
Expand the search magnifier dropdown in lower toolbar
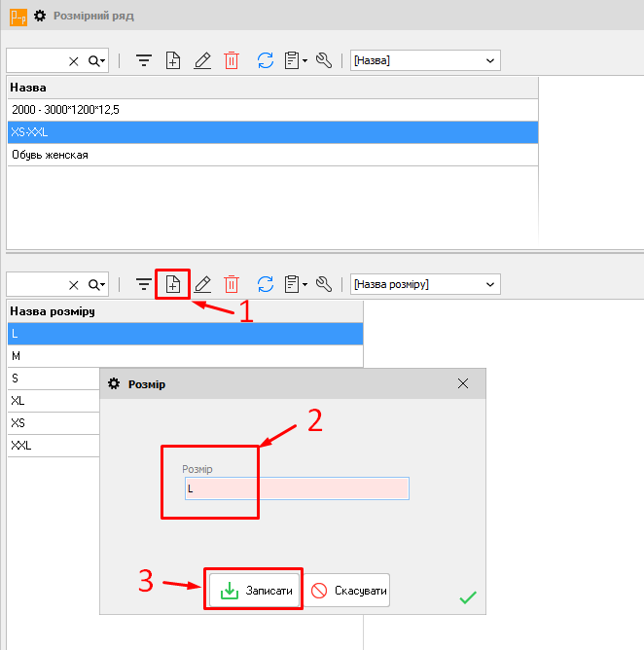pyautogui.click(x=97, y=284)
